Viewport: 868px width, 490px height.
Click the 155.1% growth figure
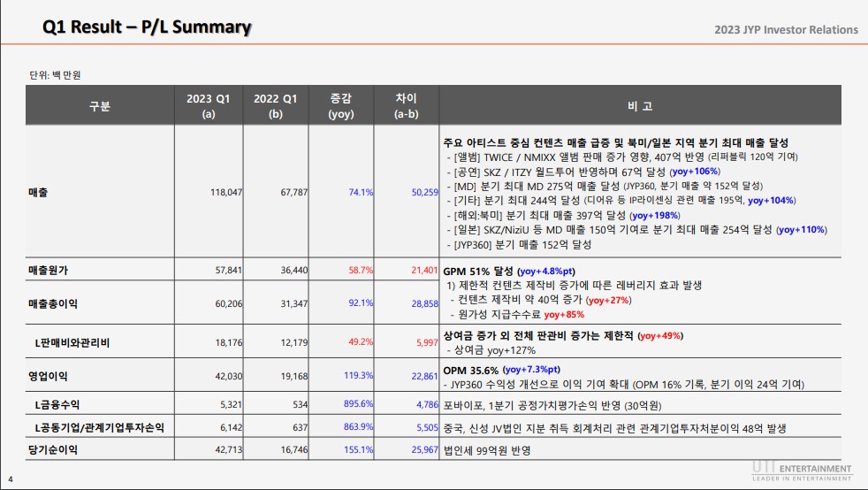359,449
